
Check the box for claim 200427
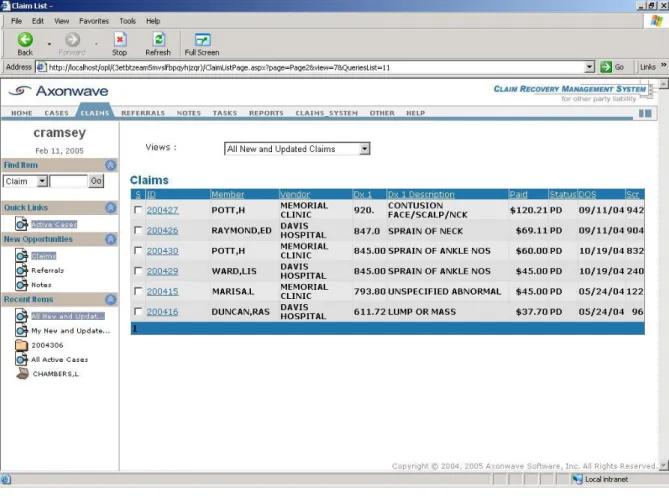pyautogui.click(x=138, y=210)
